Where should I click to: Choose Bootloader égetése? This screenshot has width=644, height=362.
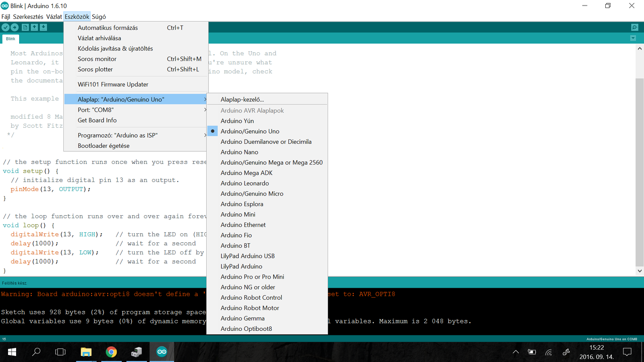136,146
